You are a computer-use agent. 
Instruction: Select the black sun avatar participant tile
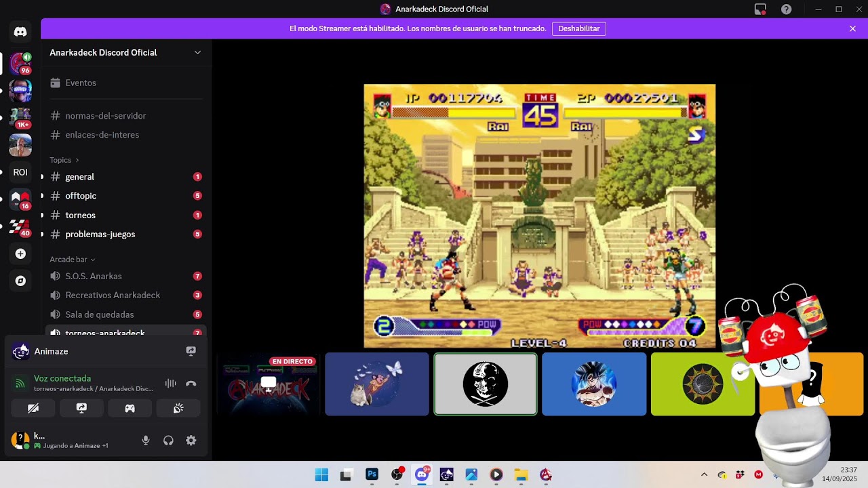[703, 384]
